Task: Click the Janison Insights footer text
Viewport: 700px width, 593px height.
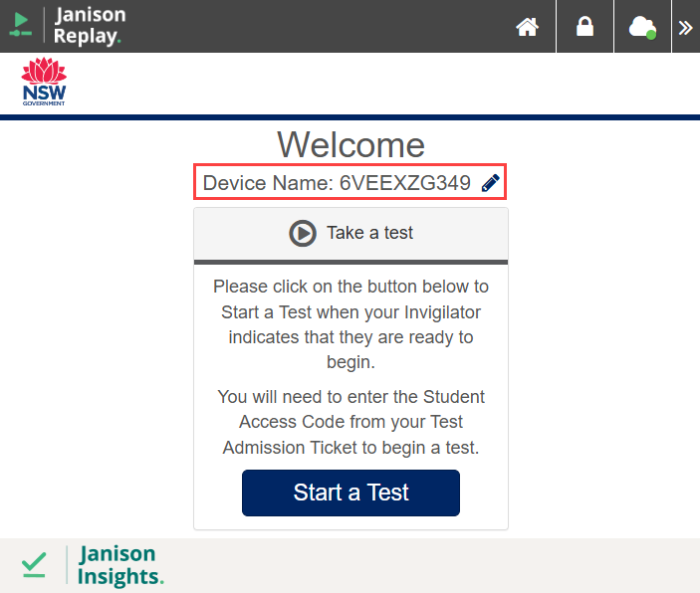Action: (120, 565)
